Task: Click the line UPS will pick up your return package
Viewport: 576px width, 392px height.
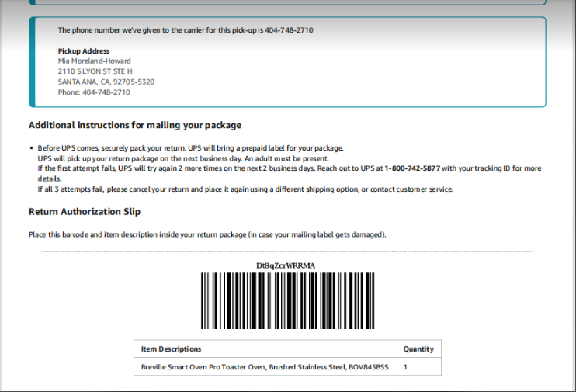Action: tap(183, 158)
